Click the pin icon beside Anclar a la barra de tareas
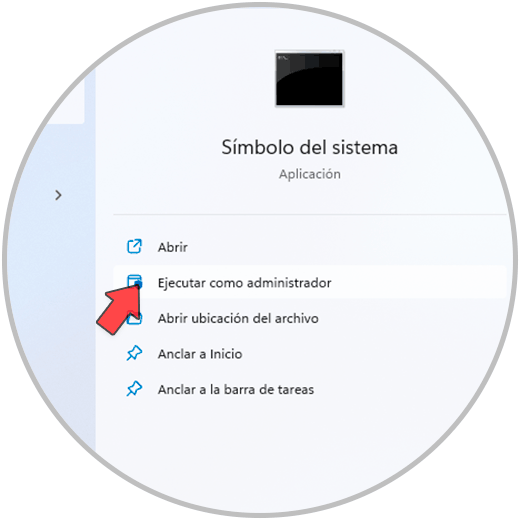 [134, 389]
